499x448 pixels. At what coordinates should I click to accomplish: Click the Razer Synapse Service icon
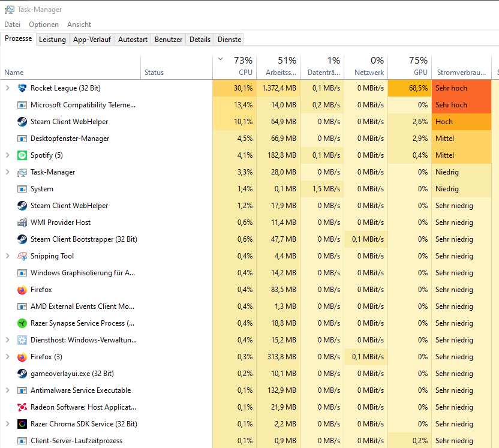[x=22, y=323]
